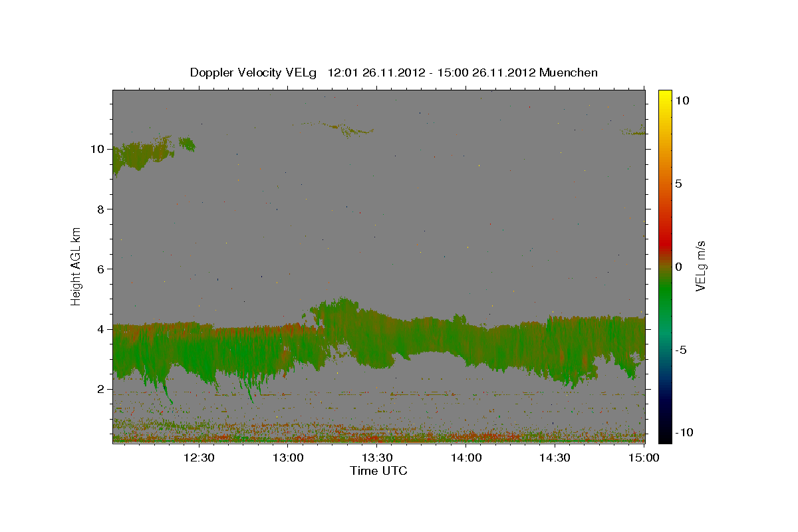This screenshot has width=798, height=532.
Task: Click the colorbar value 0 label
Action: 678,267
